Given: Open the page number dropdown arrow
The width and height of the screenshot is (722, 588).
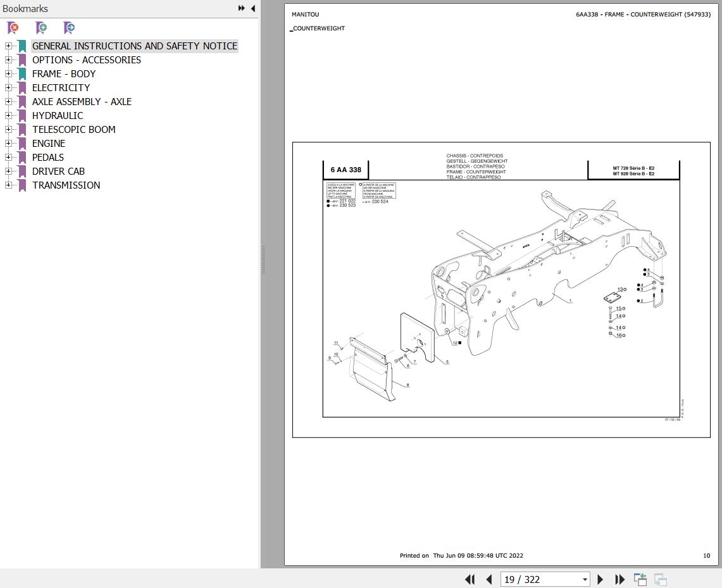Looking at the screenshot, I should click(x=585, y=579).
